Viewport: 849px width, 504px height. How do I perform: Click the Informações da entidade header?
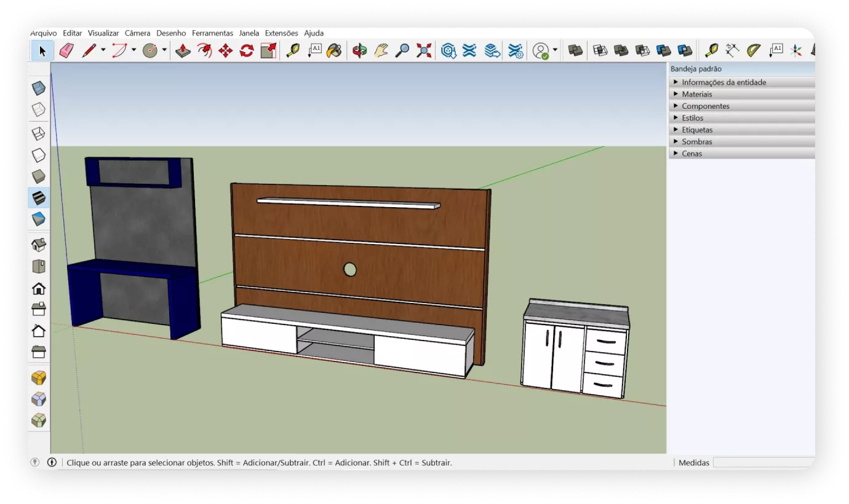click(723, 82)
